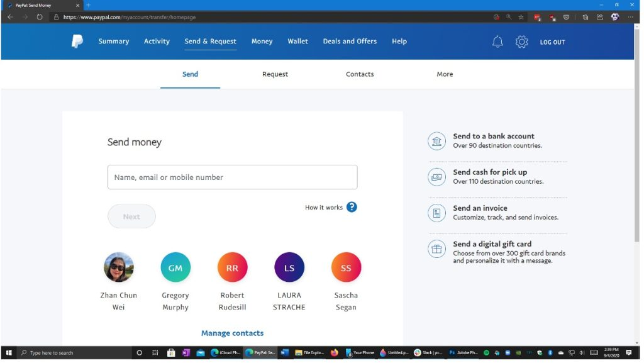The height and width of the screenshot is (363, 644).
Task: Open the Pocket extension icon
Action: tap(567, 17)
